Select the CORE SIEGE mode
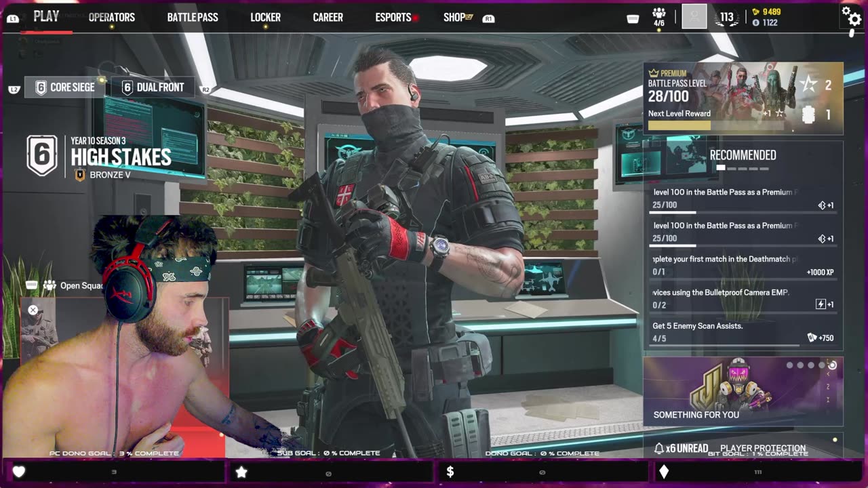The height and width of the screenshot is (488, 868). [x=64, y=87]
